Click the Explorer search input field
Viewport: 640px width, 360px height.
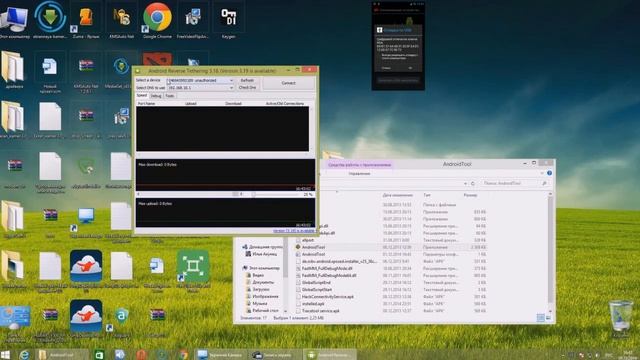coord(511,183)
